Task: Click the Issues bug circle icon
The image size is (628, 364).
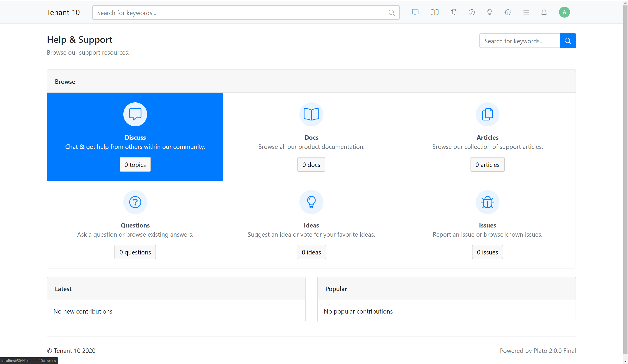Action: pyautogui.click(x=488, y=202)
